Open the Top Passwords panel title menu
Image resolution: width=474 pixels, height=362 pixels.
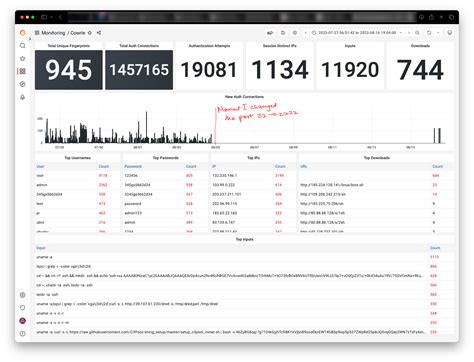pyautogui.click(x=166, y=158)
